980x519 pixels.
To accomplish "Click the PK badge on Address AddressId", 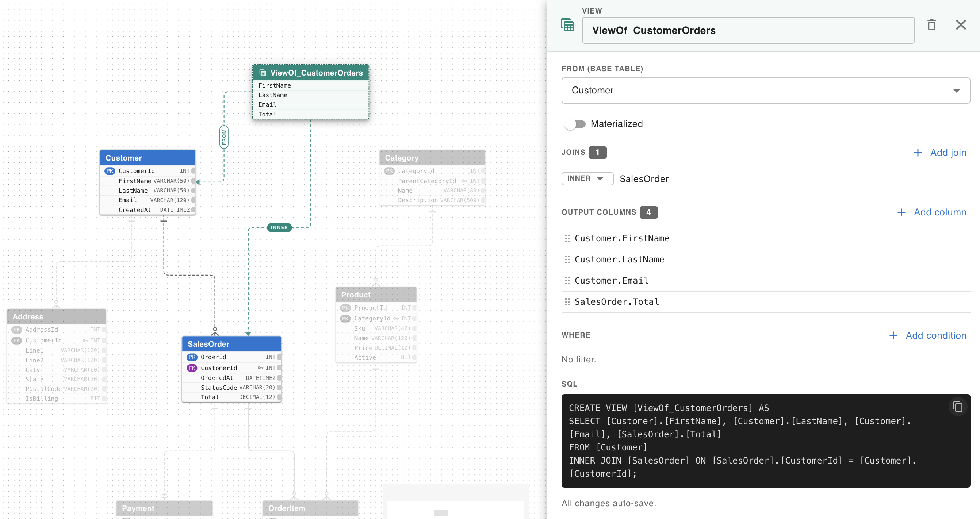I will point(17,330).
